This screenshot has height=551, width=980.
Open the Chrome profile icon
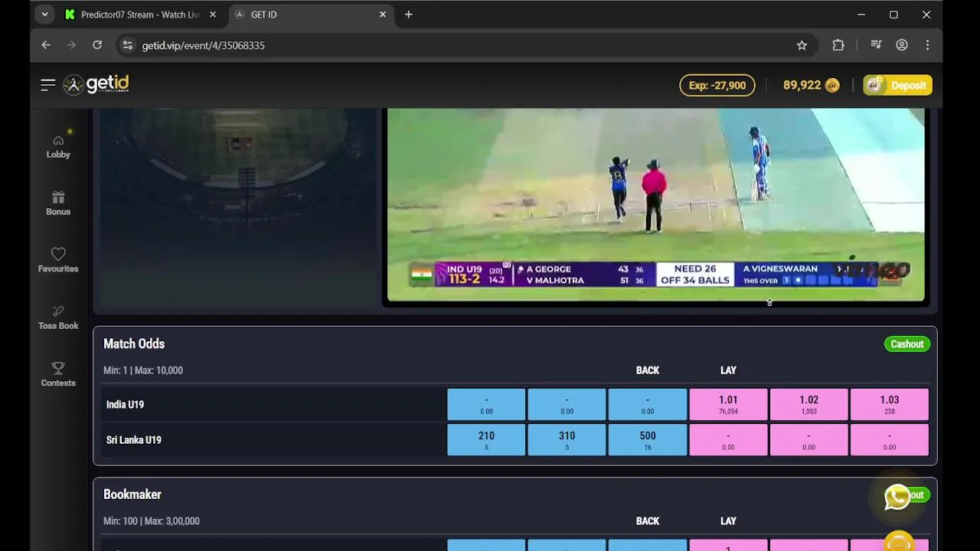tap(902, 45)
